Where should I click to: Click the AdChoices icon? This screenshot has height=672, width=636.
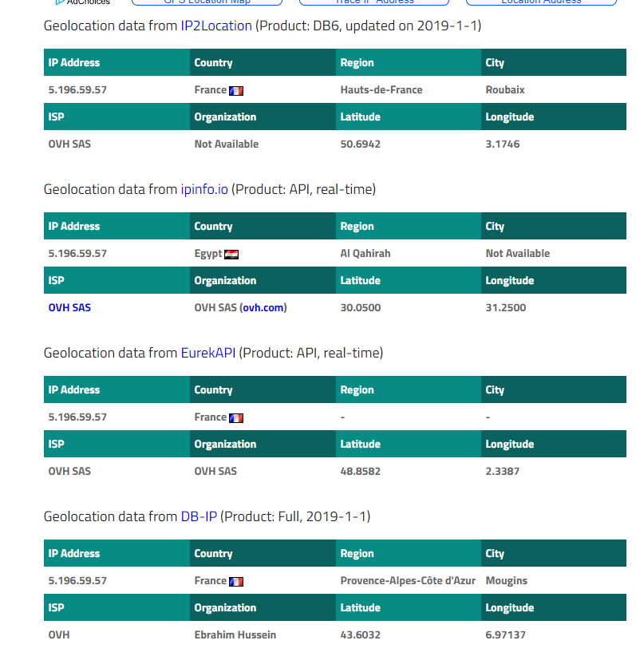[60, 2]
